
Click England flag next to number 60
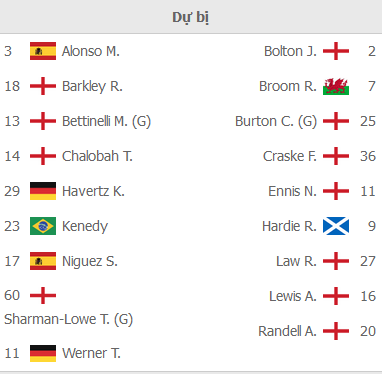click(x=43, y=295)
